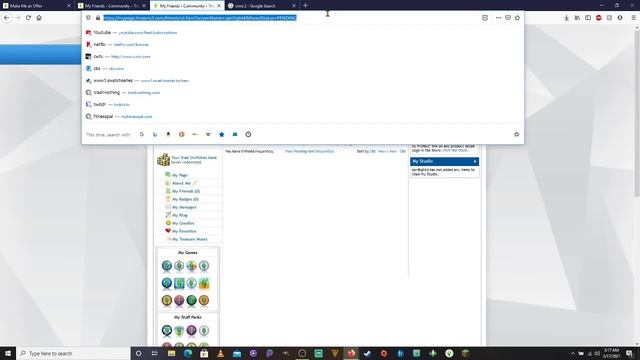Open search settings gear in dropdown
This screenshot has height=360, width=640.
tap(516, 134)
